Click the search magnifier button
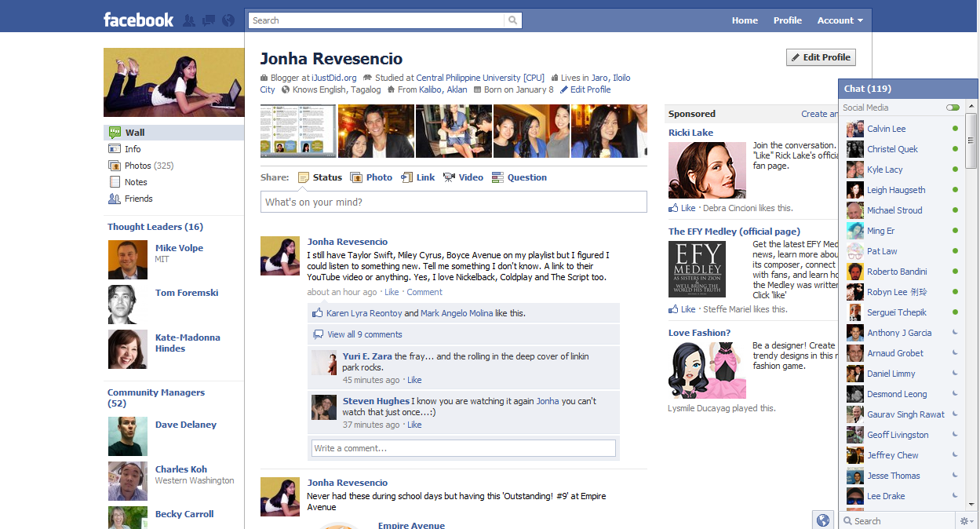Image resolution: width=980 pixels, height=529 pixels. tap(512, 20)
